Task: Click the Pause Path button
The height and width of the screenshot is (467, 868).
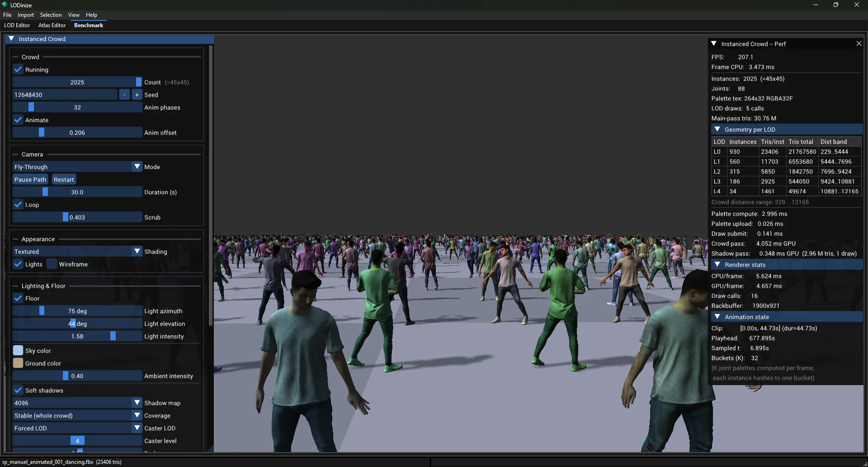Action: pos(30,180)
